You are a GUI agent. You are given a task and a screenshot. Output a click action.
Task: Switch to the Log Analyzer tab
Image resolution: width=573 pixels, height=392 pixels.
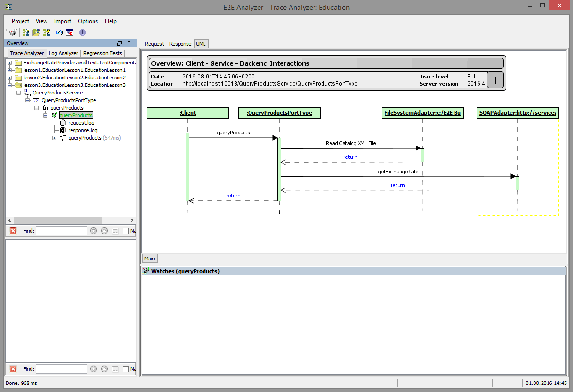pos(63,53)
